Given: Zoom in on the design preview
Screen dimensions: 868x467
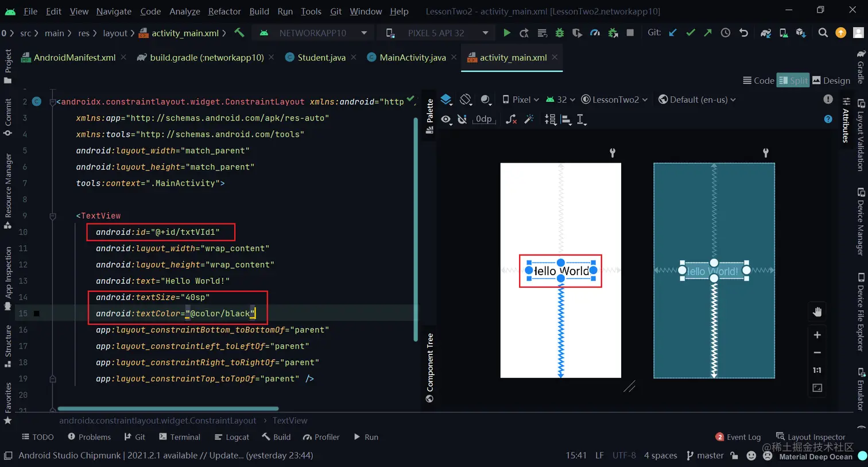Looking at the screenshot, I should tap(817, 335).
